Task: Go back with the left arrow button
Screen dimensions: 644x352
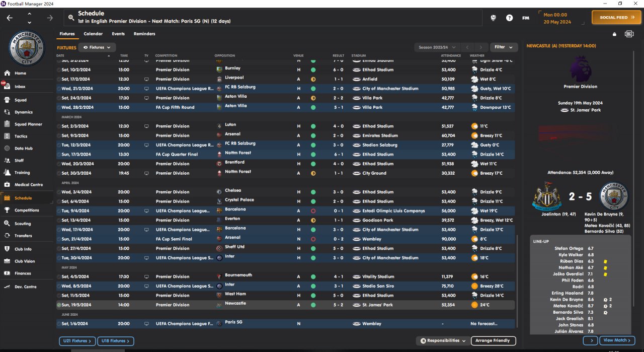Action: (x=10, y=18)
